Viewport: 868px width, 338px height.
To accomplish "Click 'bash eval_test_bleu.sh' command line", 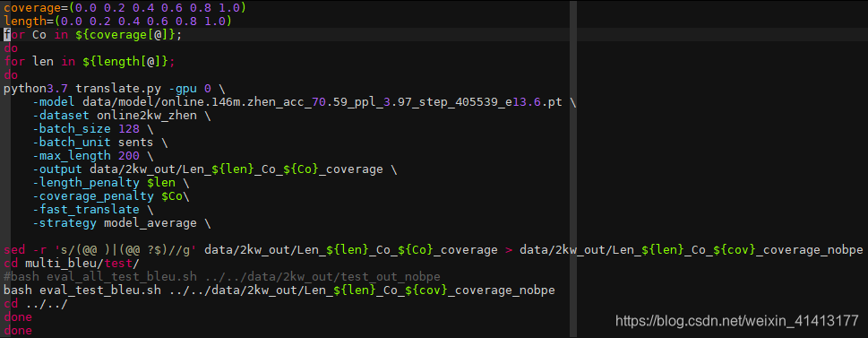I will pos(279,290).
